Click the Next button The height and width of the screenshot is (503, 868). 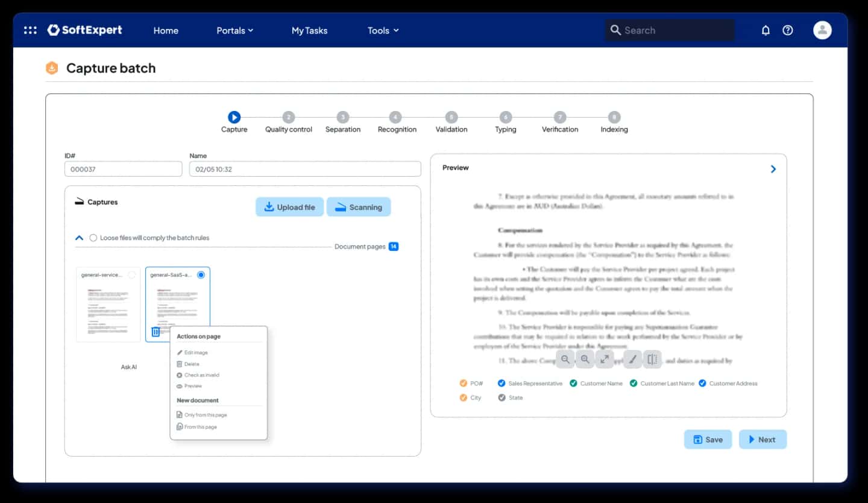click(x=763, y=439)
